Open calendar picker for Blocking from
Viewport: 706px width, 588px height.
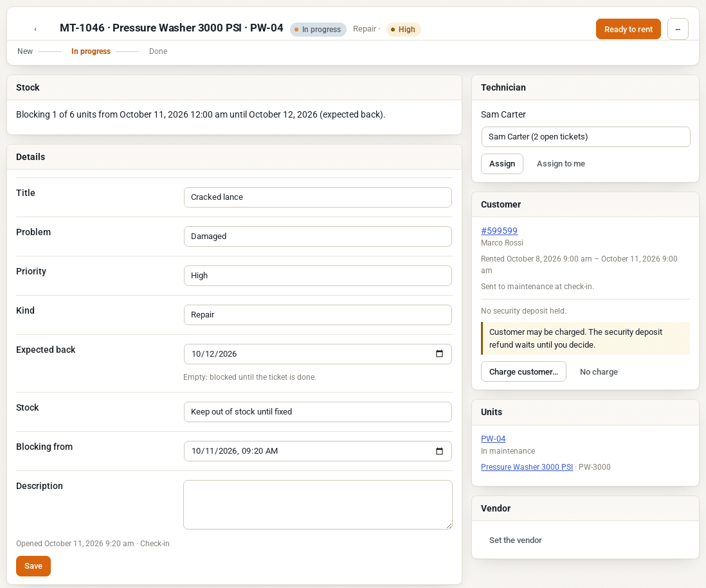439,450
